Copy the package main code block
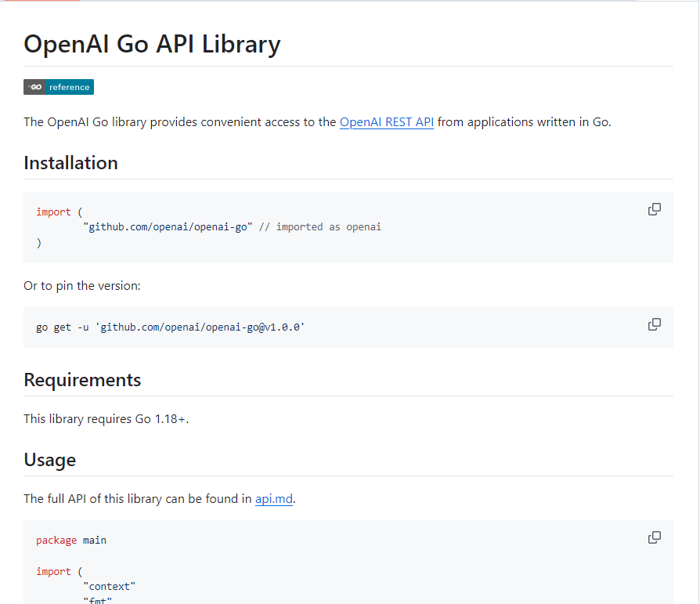This screenshot has height=604, width=700. (x=655, y=537)
